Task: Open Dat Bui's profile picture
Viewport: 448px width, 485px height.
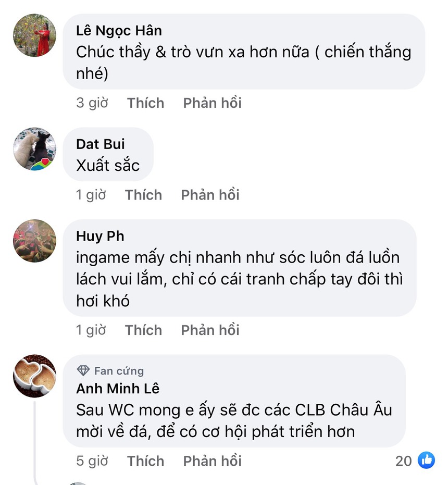Action: (x=34, y=148)
